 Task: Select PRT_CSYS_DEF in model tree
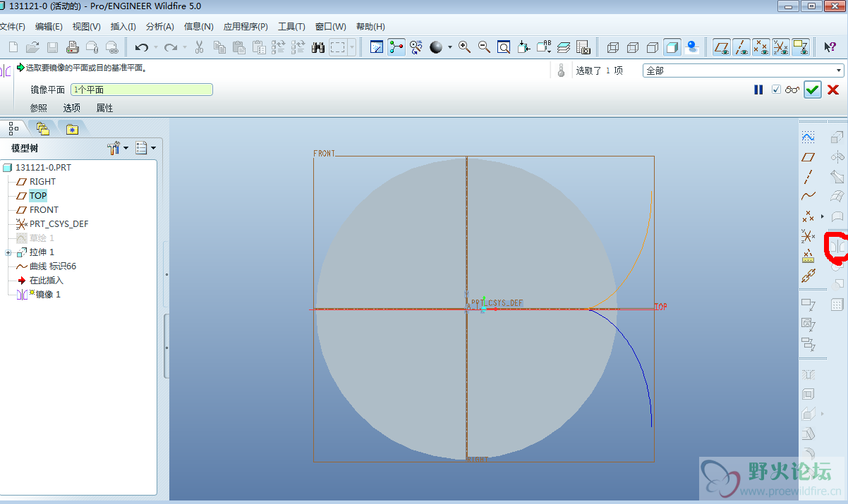click(59, 223)
